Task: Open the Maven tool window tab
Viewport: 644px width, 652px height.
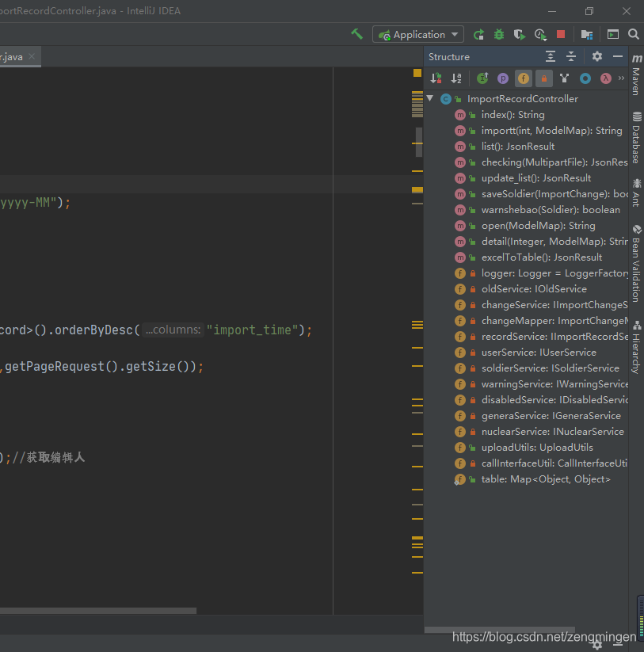Action: 637,74
